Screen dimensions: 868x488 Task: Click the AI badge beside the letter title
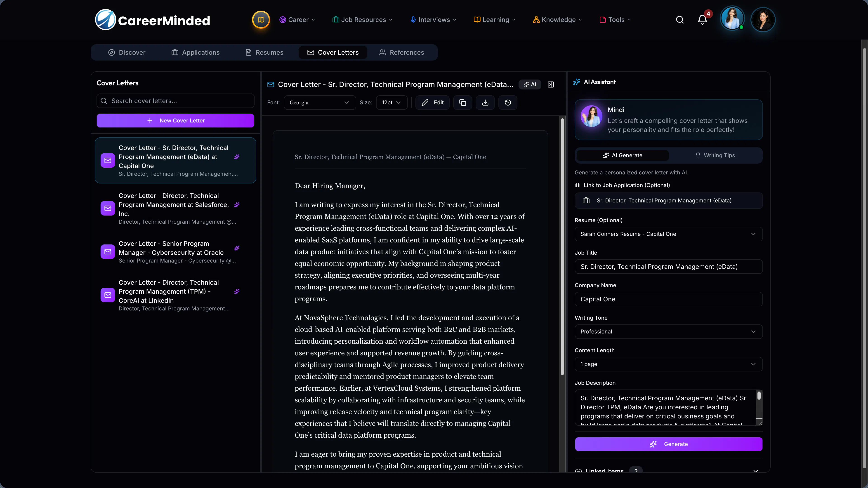(x=530, y=84)
